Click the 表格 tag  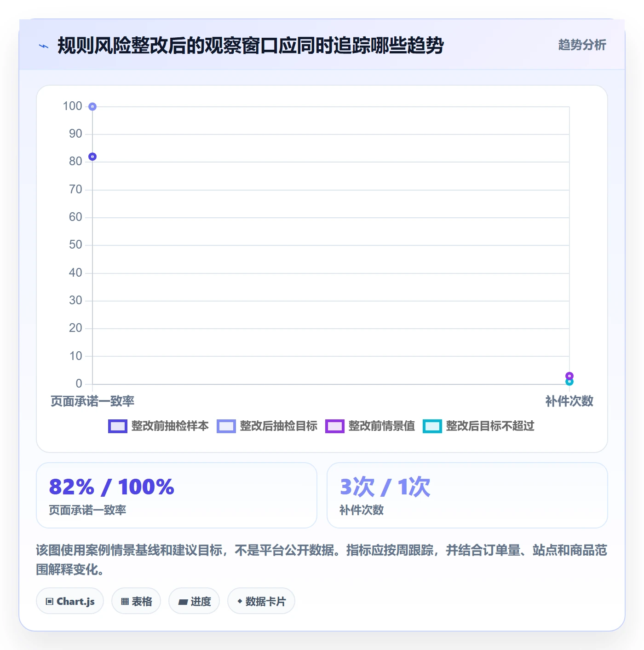click(136, 601)
